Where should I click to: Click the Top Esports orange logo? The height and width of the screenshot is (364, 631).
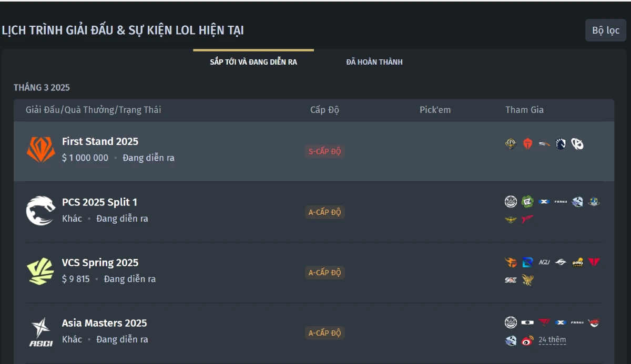coord(527,144)
